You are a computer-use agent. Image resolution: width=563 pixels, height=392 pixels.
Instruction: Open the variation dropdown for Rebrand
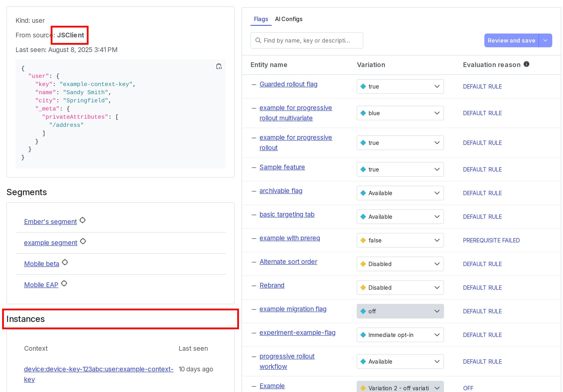tap(437, 288)
